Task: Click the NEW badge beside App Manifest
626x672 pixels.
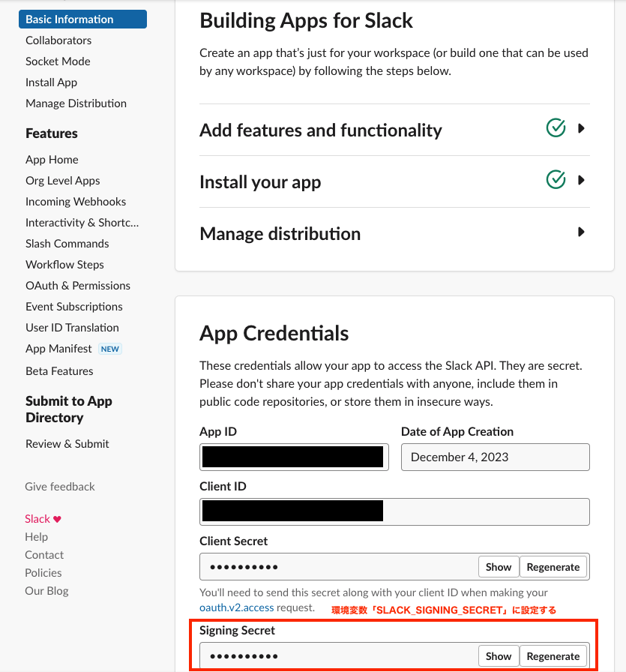Action: 110,349
